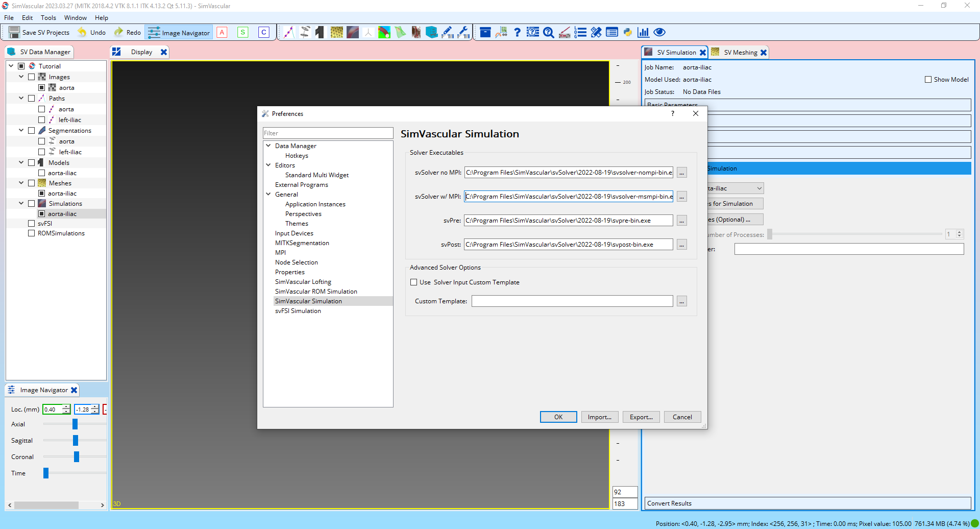The width and height of the screenshot is (980, 529).
Task: Open the Path Planning tool icon
Action: point(289,32)
